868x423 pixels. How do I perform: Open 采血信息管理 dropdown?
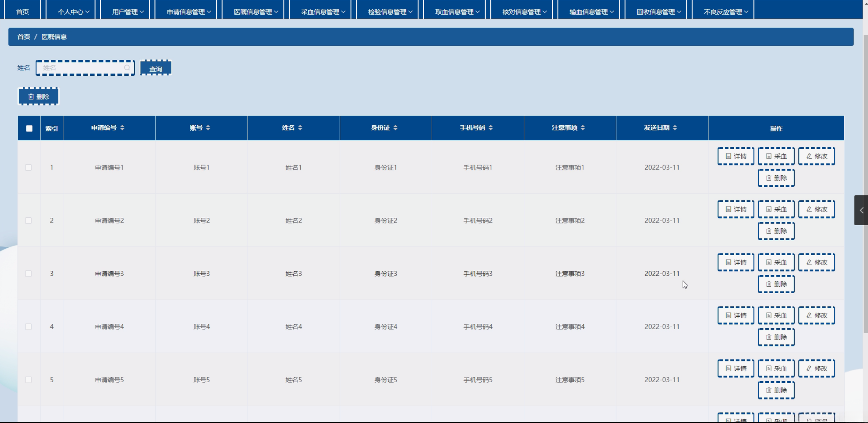click(323, 12)
